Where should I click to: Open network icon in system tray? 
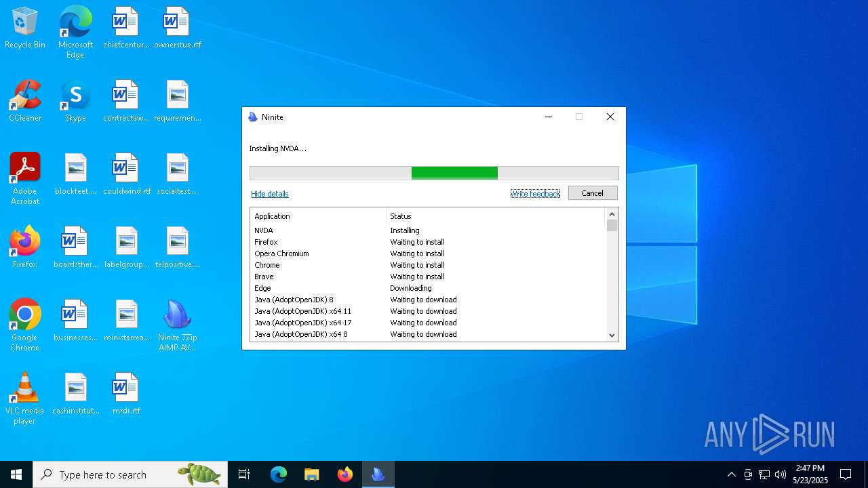point(764,474)
